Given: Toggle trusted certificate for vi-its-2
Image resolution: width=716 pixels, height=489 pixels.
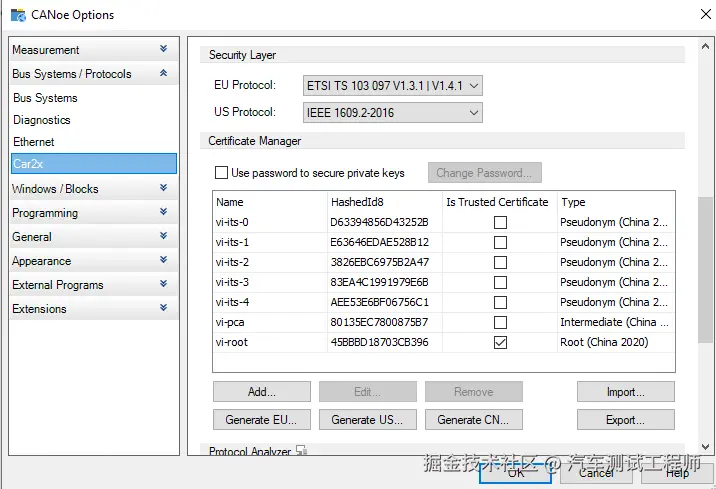Looking at the screenshot, I should [x=500, y=263].
